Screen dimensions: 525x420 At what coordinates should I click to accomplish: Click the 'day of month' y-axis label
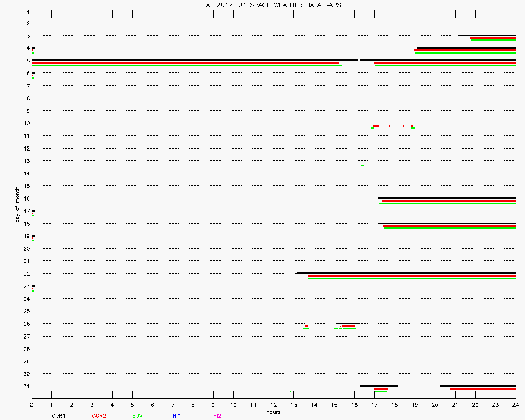tap(17, 204)
